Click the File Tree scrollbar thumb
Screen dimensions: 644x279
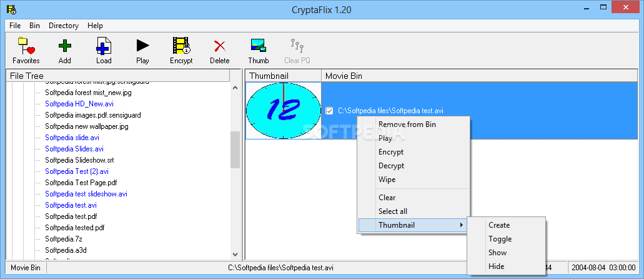(x=235, y=150)
